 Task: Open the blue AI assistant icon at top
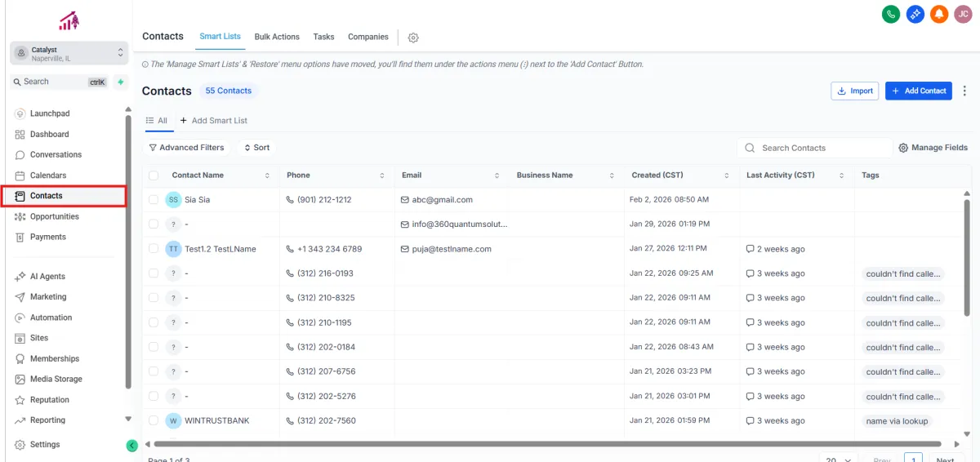pos(915,14)
